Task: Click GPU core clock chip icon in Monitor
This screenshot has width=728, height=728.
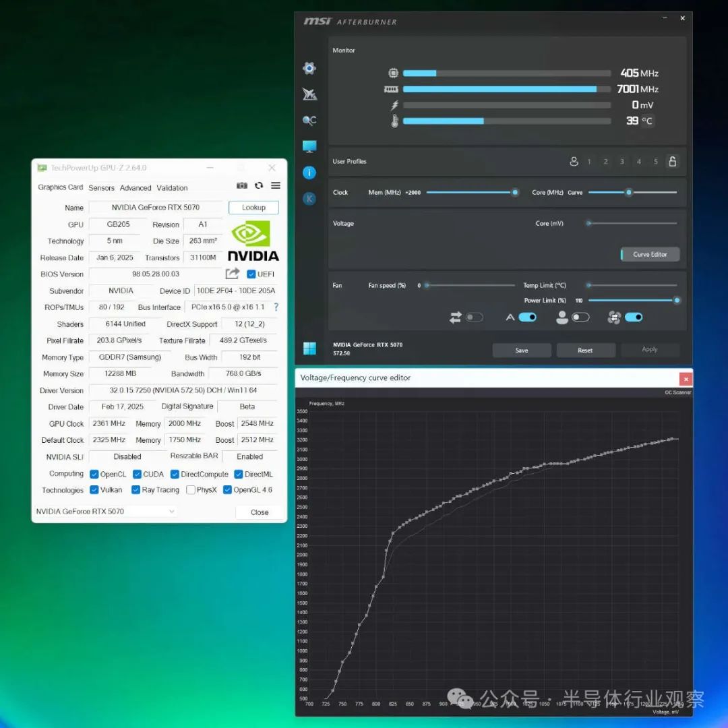Action: (393, 73)
